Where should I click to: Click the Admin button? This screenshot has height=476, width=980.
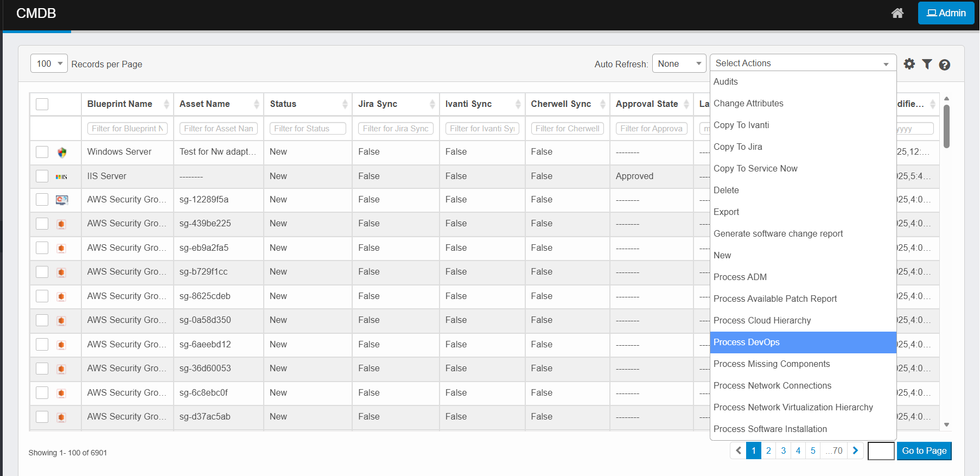point(946,13)
